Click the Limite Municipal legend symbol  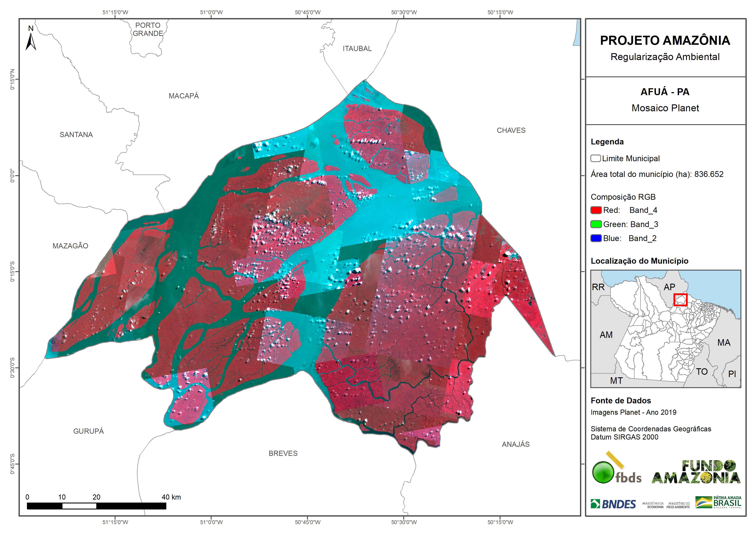point(595,159)
